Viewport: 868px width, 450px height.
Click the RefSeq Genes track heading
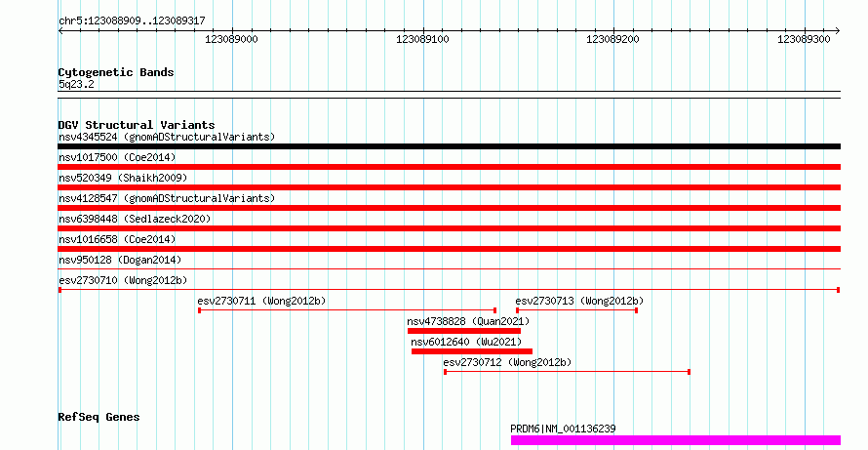click(x=99, y=417)
